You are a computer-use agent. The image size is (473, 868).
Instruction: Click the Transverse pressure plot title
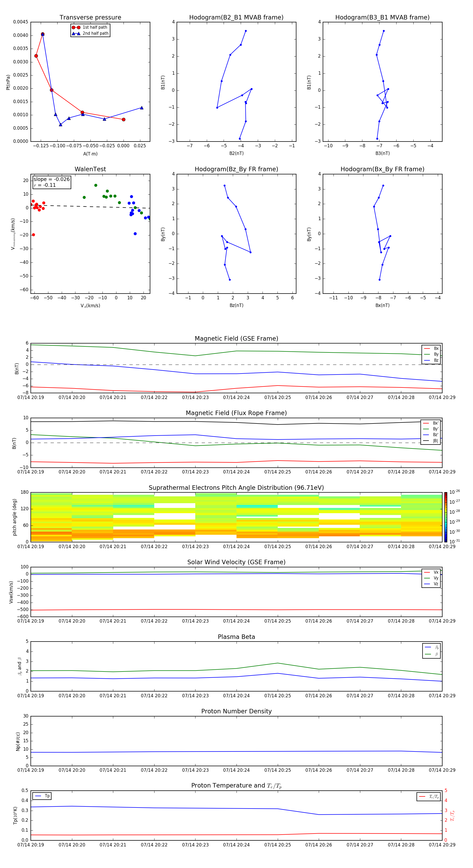pyautogui.click(x=90, y=18)
